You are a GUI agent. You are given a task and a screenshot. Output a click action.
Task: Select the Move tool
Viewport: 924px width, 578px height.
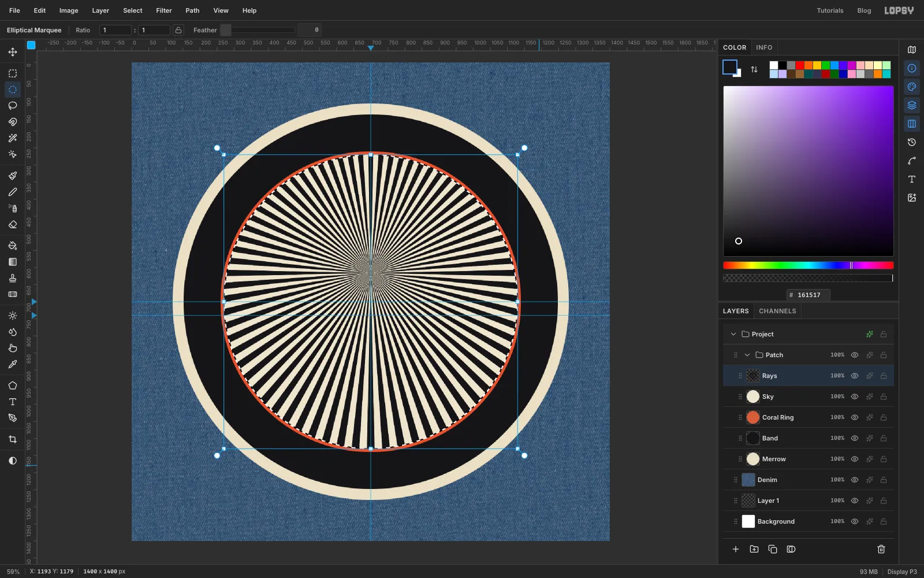pyautogui.click(x=13, y=52)
